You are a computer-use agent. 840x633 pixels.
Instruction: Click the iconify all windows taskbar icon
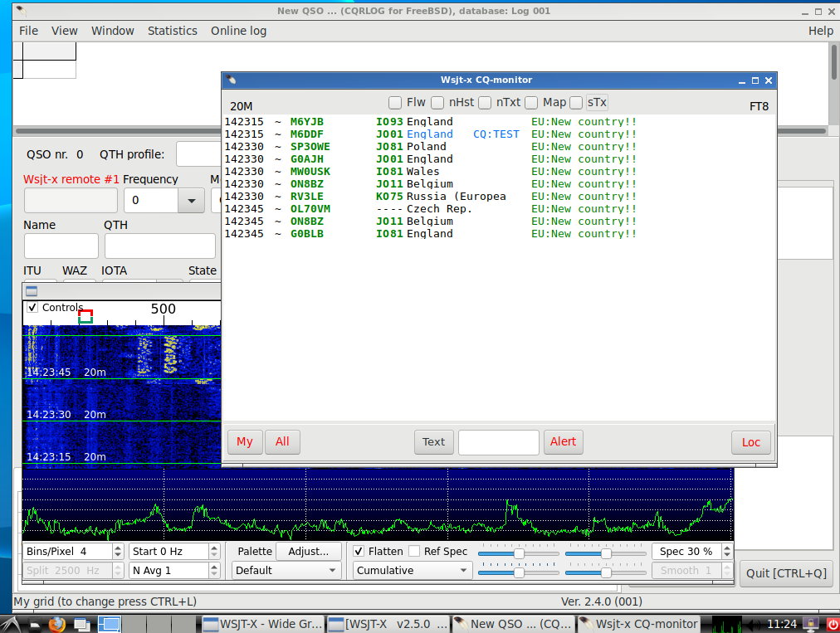82,625
